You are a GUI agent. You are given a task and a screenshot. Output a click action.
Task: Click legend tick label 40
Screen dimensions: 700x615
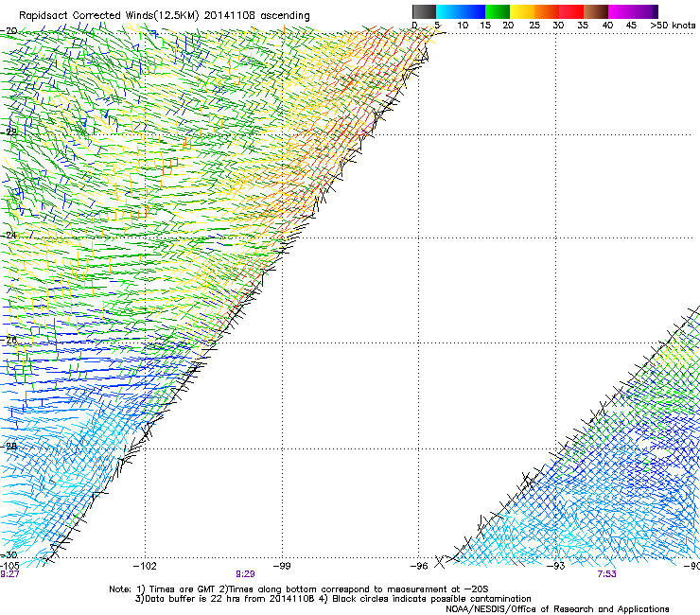607,25
